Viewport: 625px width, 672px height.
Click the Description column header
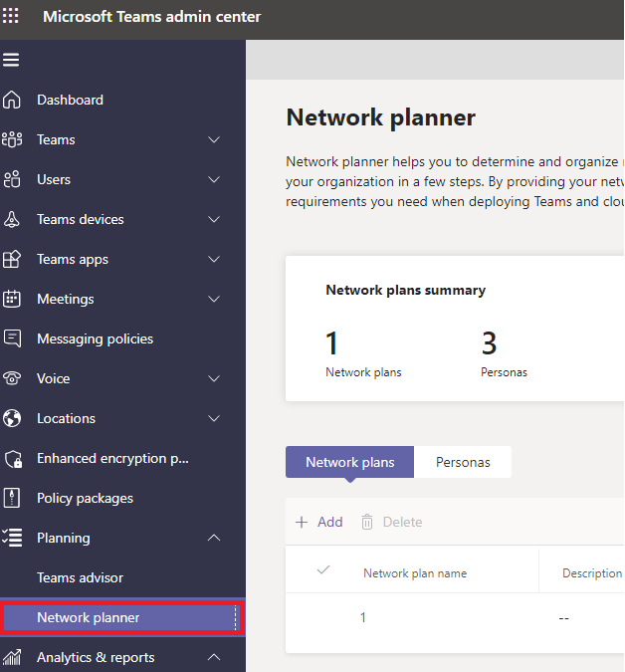[x=592, y=573]
